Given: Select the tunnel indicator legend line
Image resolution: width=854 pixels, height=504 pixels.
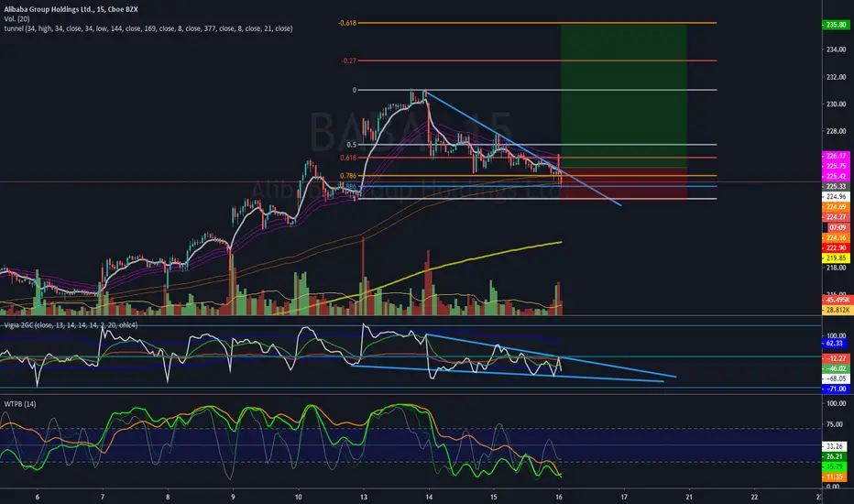Looking at the screenshot, I should (x=148, y=28).
